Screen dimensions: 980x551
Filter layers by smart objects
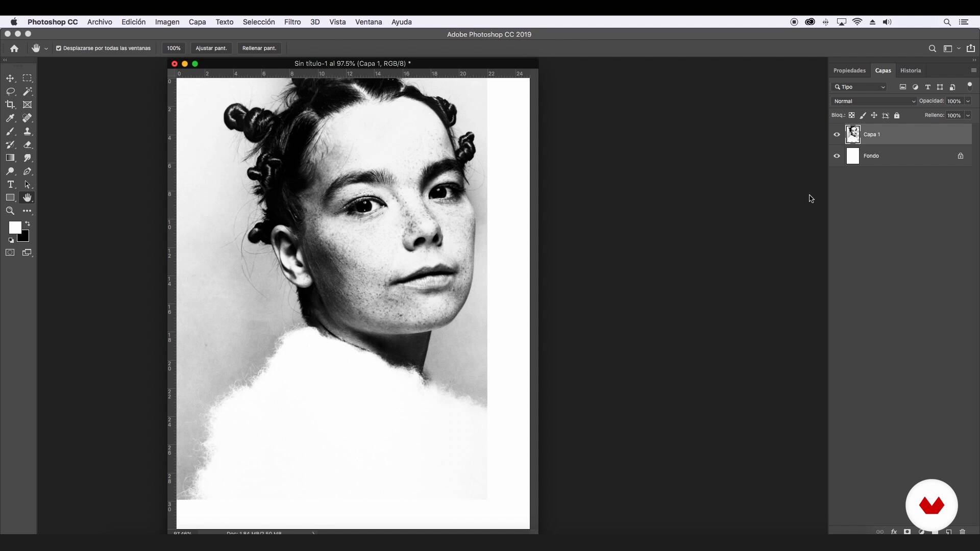pyautogui.click(x=952, y=87)
